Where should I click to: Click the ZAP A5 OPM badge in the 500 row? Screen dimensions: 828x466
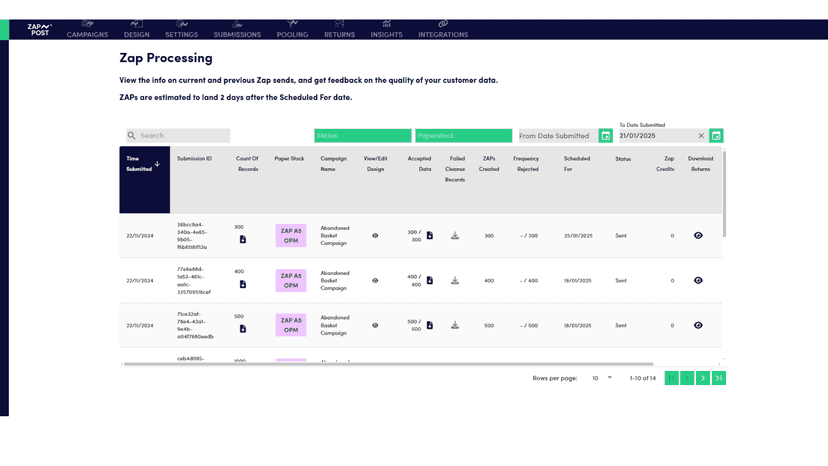(x=290, y=325)
